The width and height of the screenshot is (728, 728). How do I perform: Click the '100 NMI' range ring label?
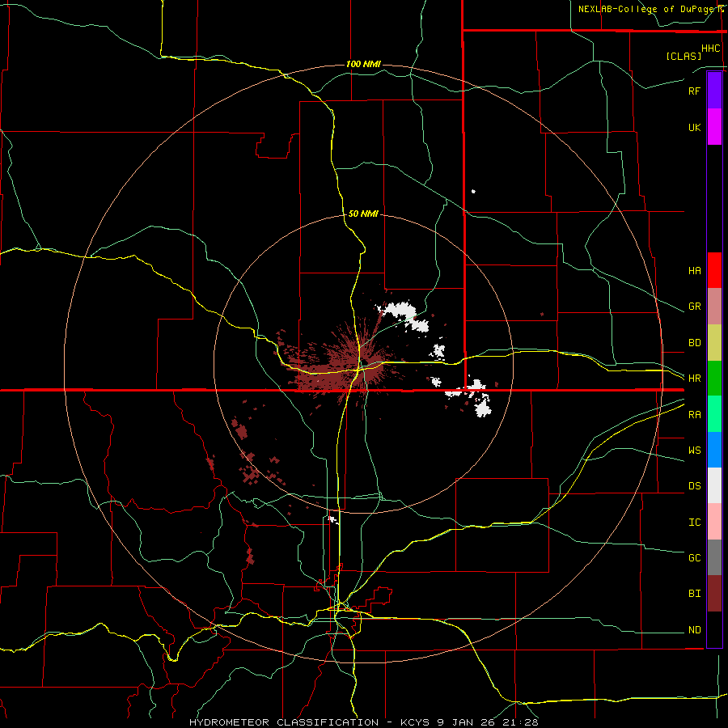pos(363,64)
